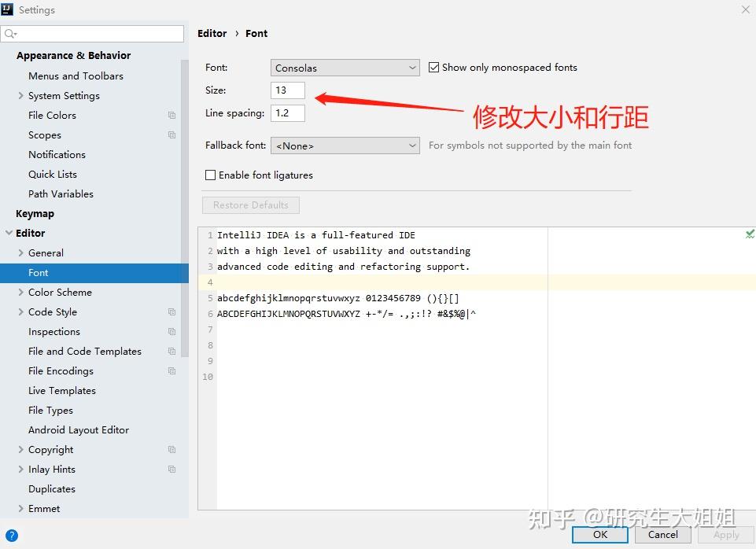
Task: Expand the Copyright node
Action: click(20, 449)
